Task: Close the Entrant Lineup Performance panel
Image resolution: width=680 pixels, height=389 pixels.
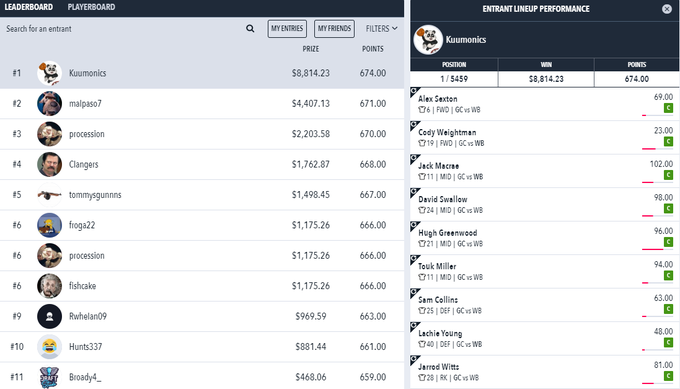Action: [667, 9]
